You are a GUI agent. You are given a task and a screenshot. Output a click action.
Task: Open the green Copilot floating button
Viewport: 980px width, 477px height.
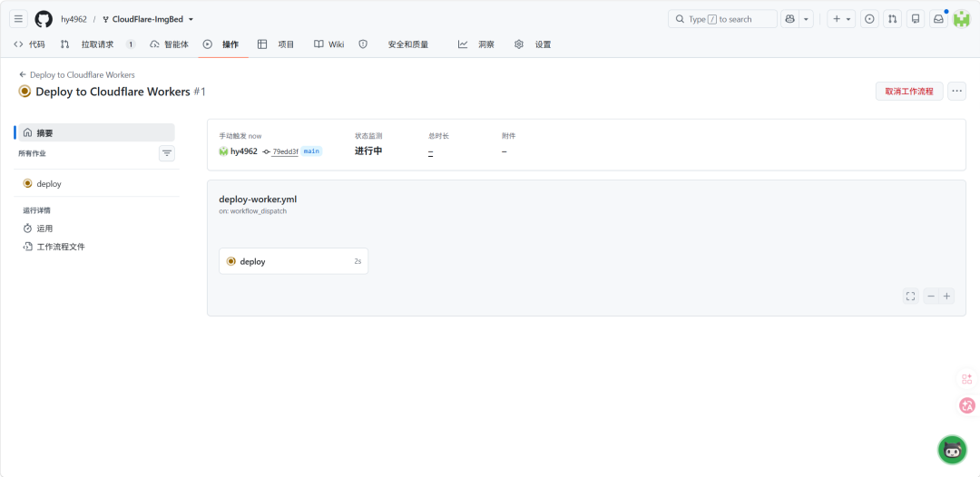(x=952, y=450)
